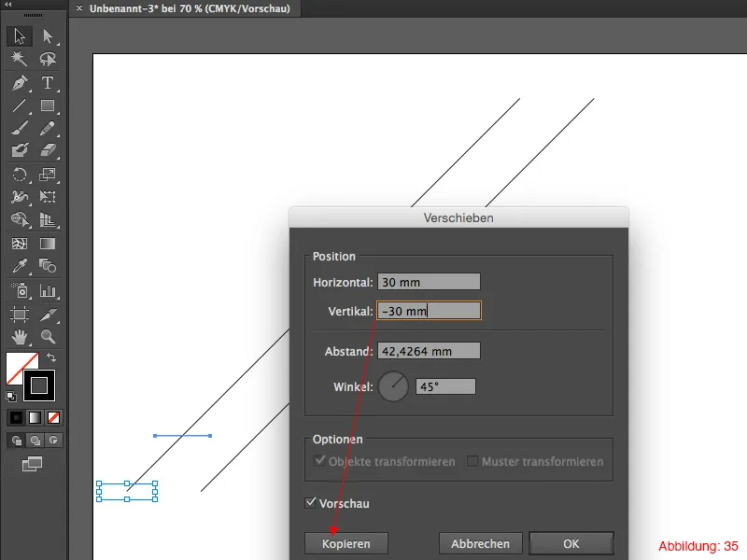Select the Selection tool (black arrow)
This screenshot has height=560, width=747.
(20, 36)
